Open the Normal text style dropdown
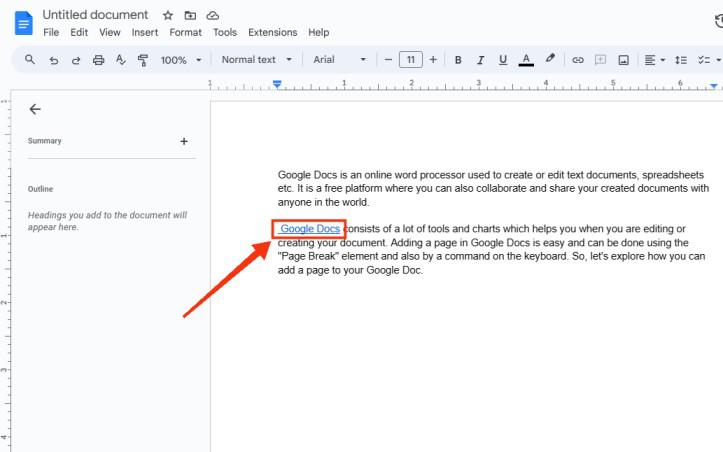 (256, 60)
